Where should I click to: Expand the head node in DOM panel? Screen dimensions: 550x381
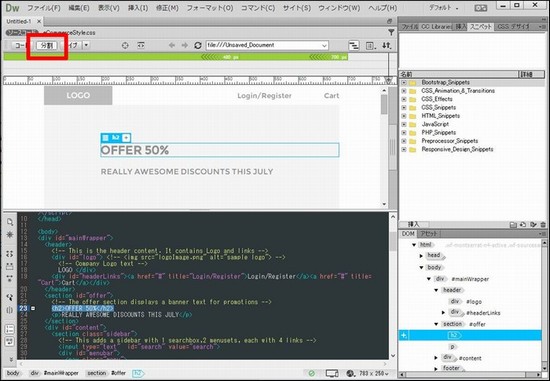(x=421, y=256)
